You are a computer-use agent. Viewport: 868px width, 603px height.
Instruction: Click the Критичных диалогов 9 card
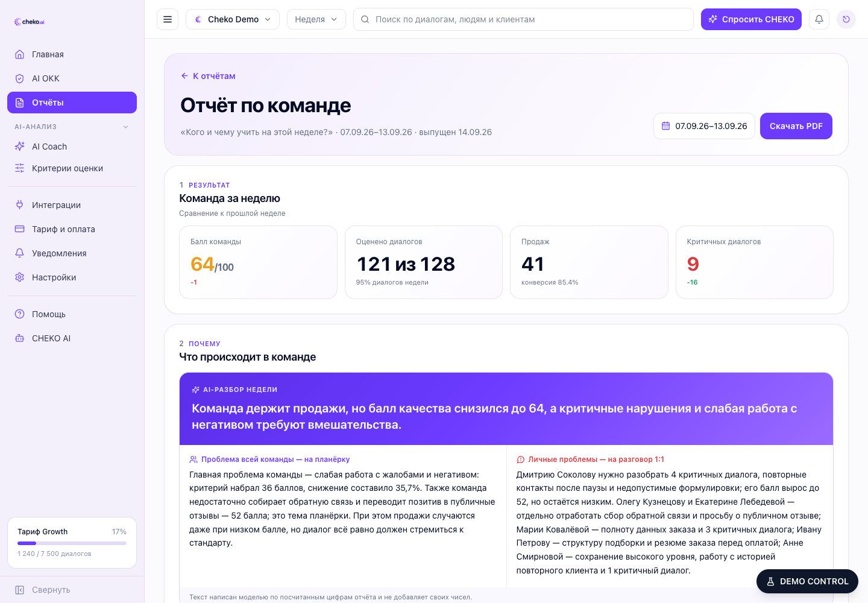(755, 262)
